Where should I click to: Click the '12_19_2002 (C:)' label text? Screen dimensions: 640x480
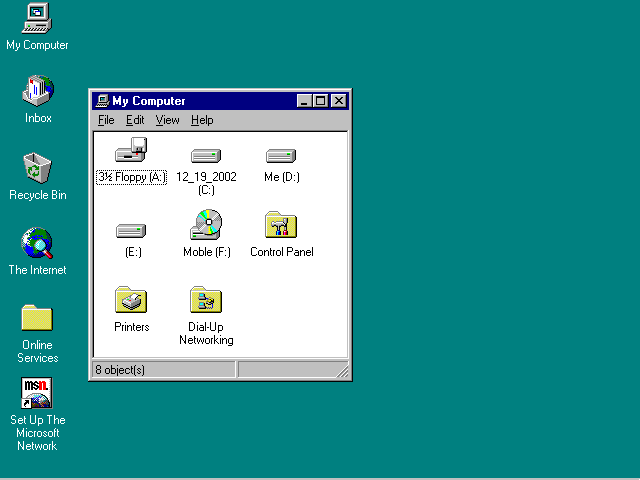tap(206, 183)
